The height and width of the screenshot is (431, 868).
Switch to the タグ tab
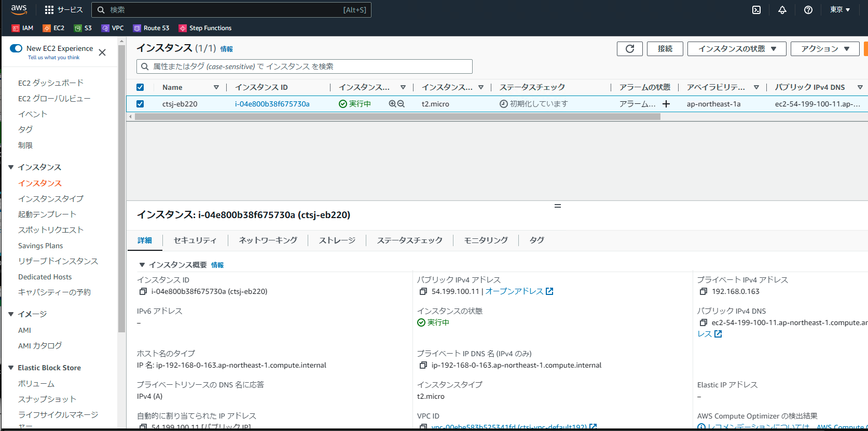point(536,240)
